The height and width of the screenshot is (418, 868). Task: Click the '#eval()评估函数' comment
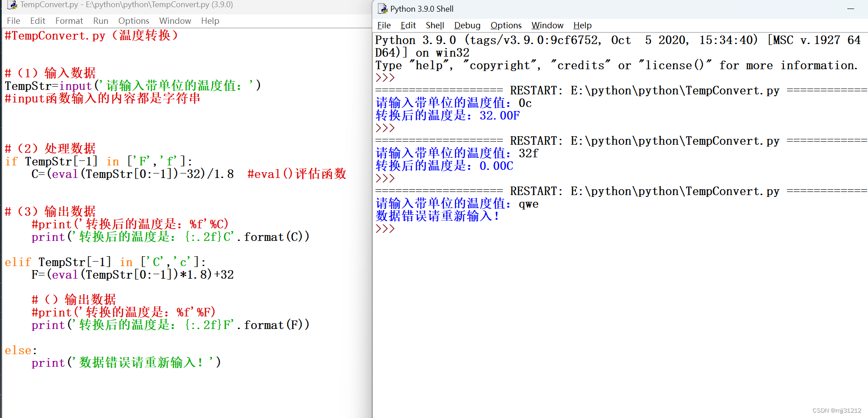297,173
